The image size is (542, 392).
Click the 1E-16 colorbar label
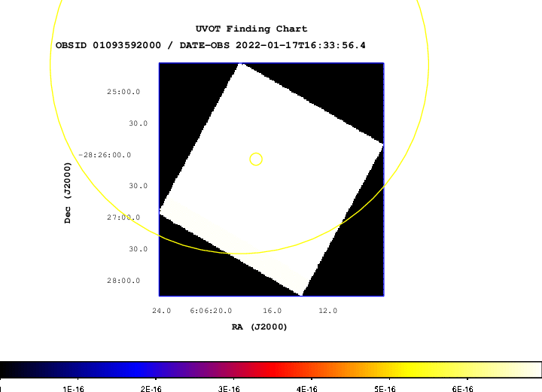[73, 389]
